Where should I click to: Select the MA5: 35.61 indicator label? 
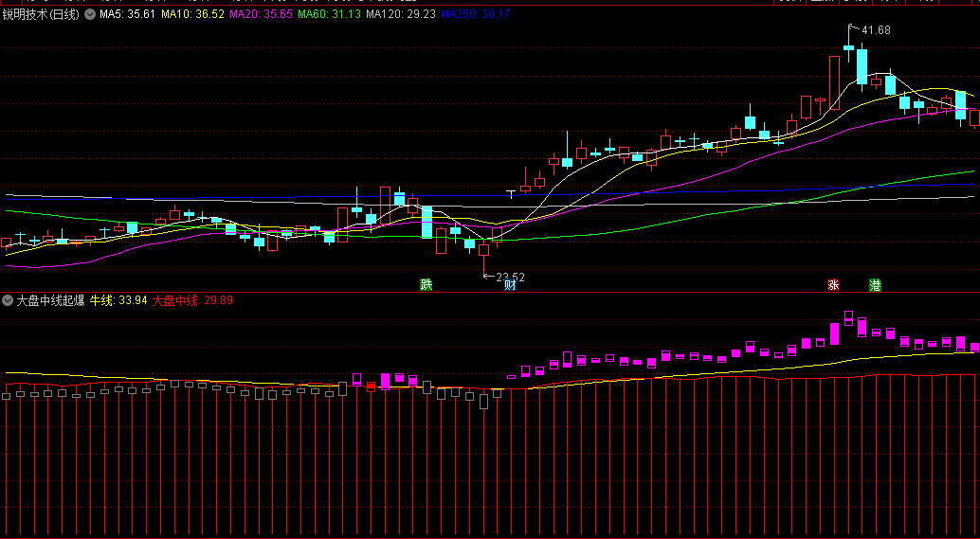click(128, 14)
